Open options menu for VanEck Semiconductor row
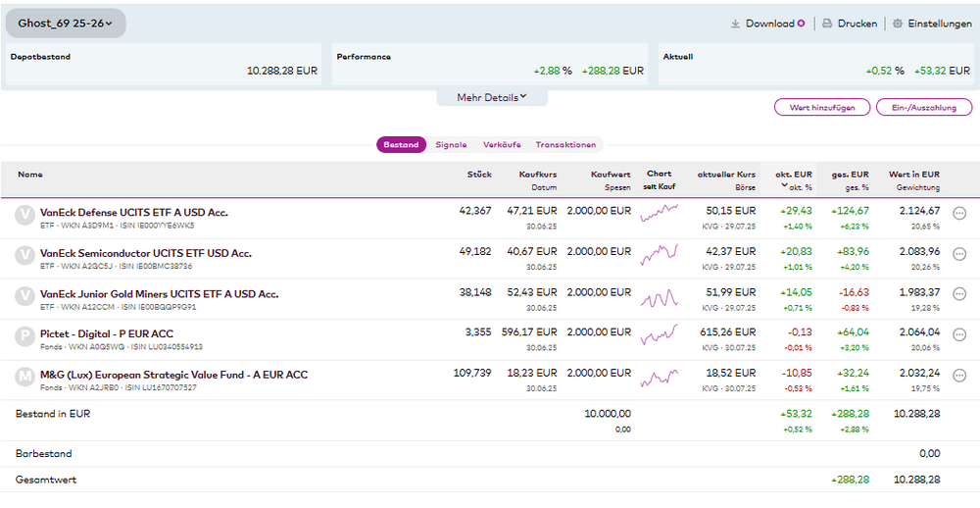Screen dimensions: 980x508 tap(959, 254)
